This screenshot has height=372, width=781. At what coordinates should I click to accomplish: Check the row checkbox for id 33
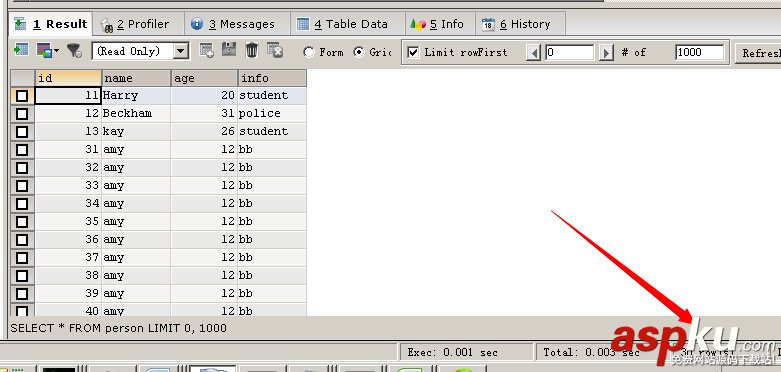(22, 185)
